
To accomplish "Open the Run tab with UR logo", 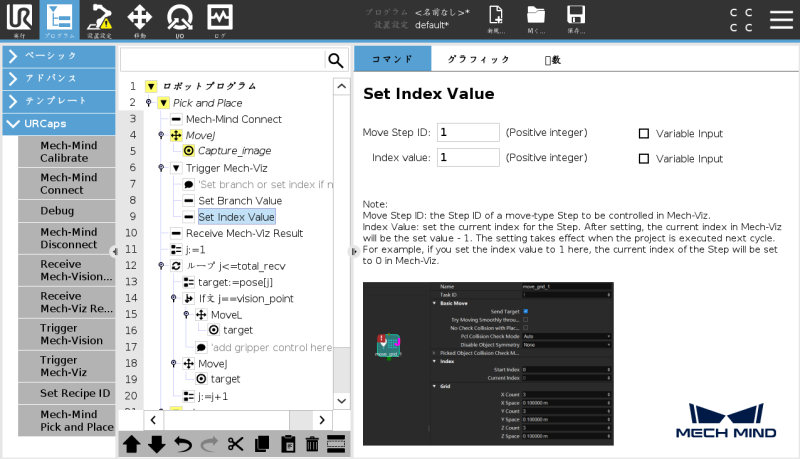I will (19, 19).
